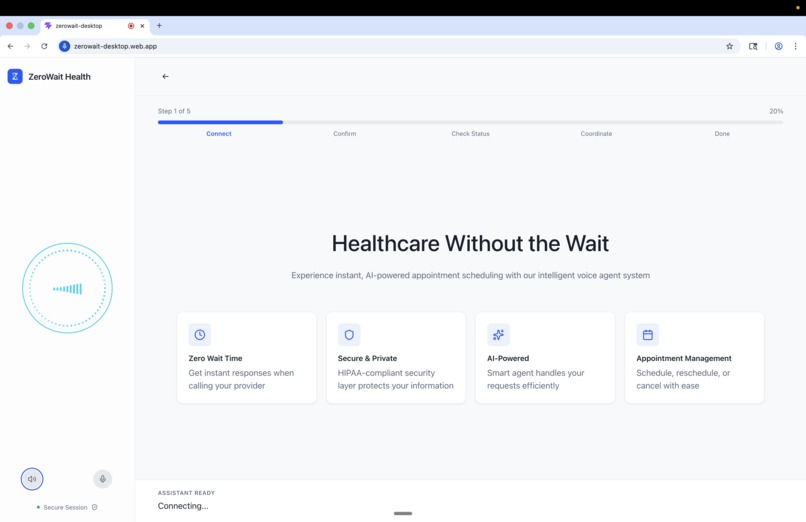Select the Connect step label
Image resolution: width=806 pixels, height=522 pixels.
click(x=219, y=134)
